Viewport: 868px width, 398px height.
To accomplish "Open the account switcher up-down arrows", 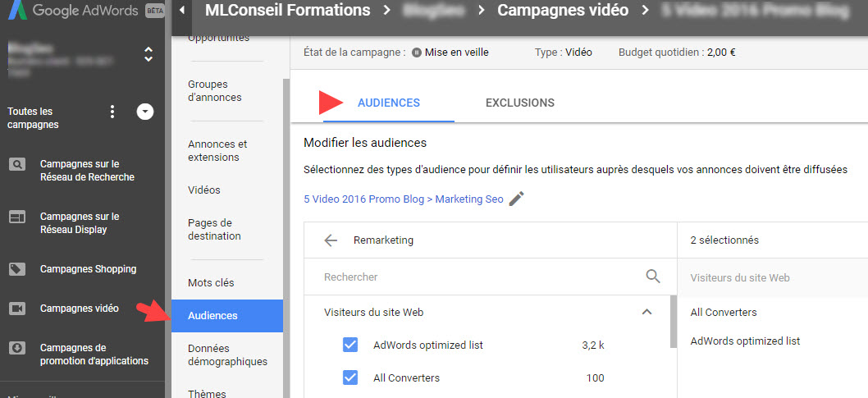I will 148,54.
